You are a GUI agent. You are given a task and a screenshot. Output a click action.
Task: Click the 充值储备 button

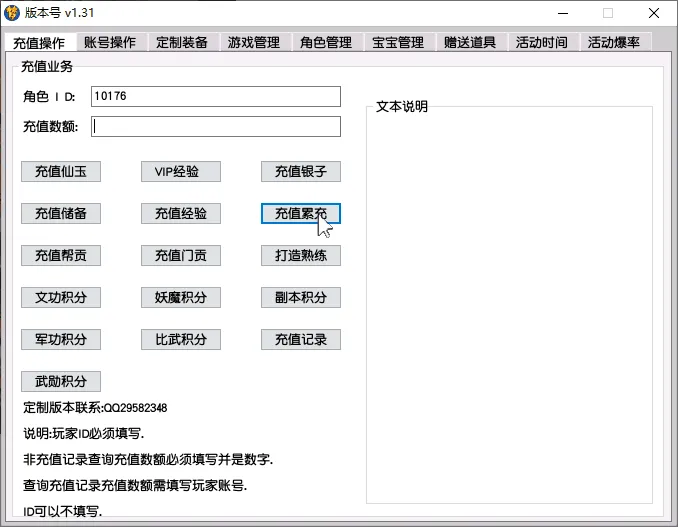pos(61,213)
